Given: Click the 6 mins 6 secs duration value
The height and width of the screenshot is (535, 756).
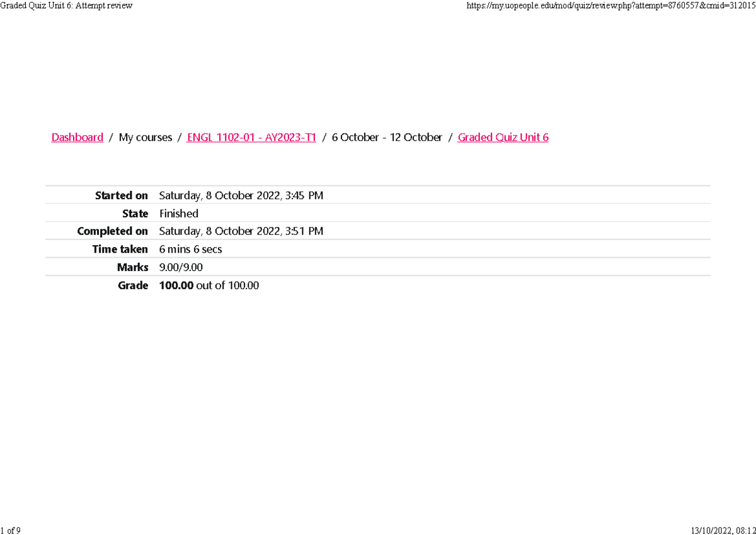Looking at the screenshot, I should tap(190, 249).
